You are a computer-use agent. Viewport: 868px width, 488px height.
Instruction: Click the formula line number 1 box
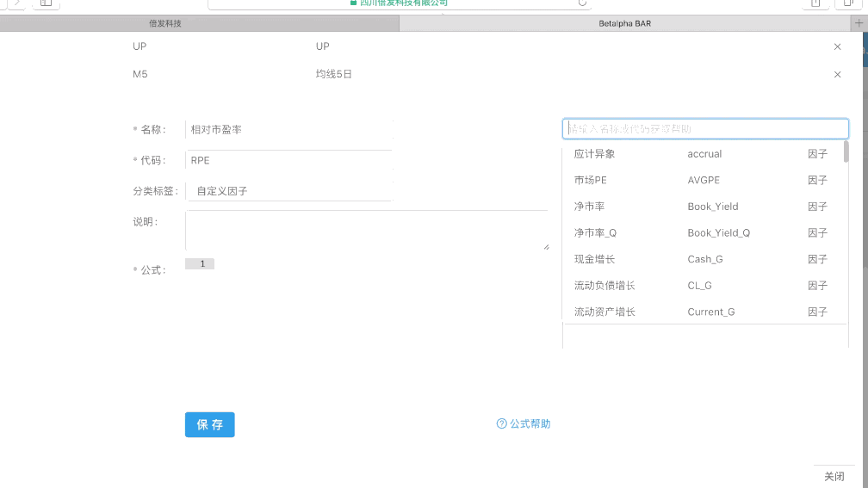tap(200, 264)
